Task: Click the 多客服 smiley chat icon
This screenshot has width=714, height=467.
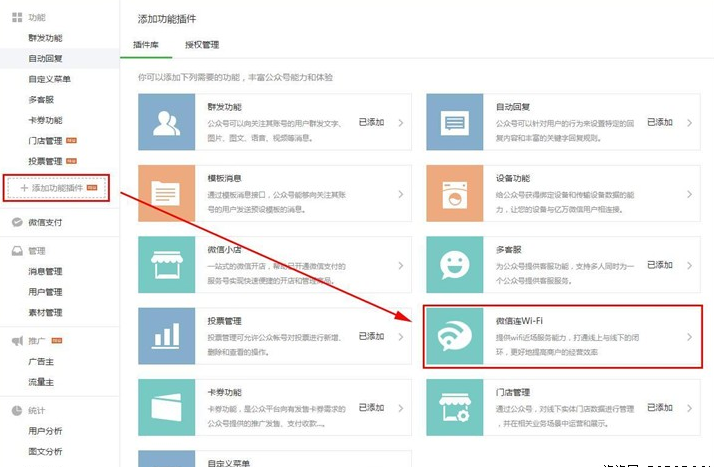Action: pyautogui.click(x=454, y=265)
